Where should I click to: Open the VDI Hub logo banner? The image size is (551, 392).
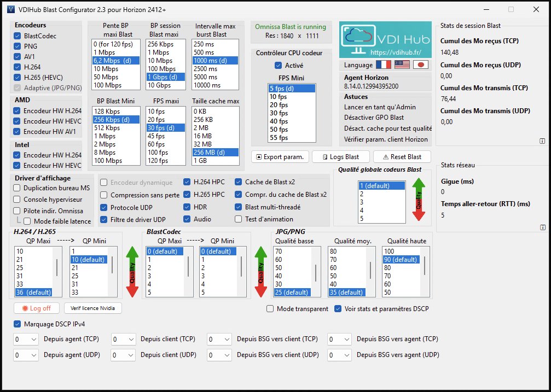pyautogui.click(x=385, y=40)
